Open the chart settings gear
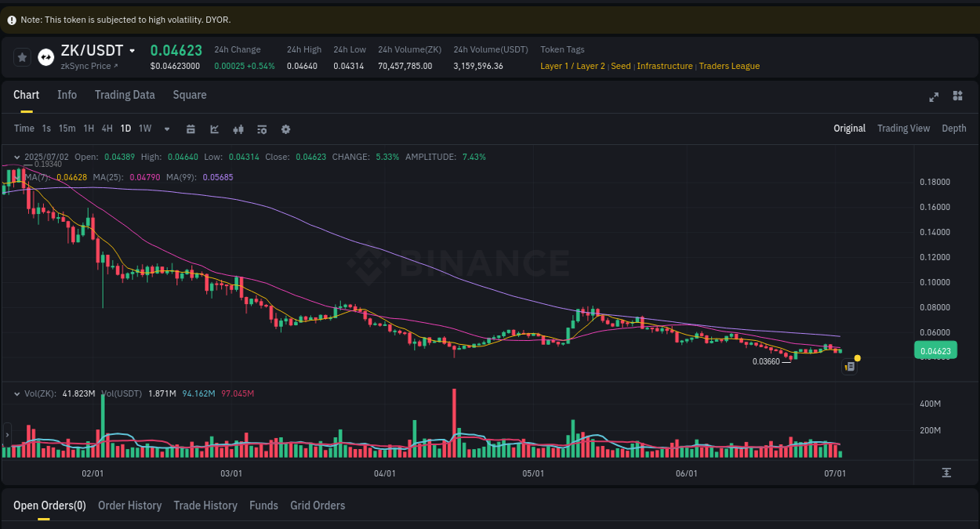The height and width of the screenshot is (529, 980). tap(285, 129)
